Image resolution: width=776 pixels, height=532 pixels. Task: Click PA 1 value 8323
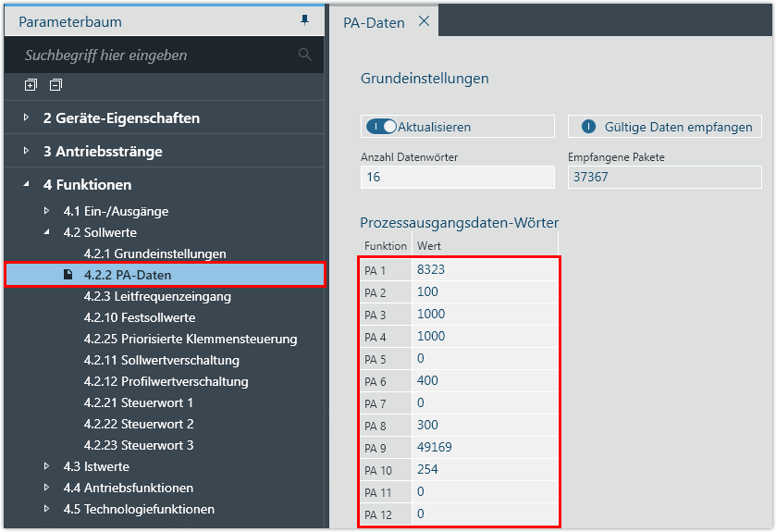click(430, 269)
